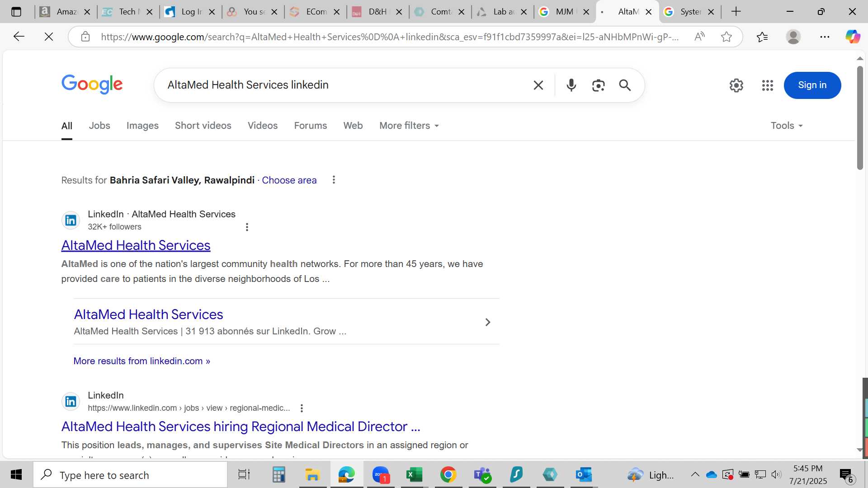Screen dimensions: 868x488
Task: Expand the Tools dropdown
Action: (x=787, y=126)
